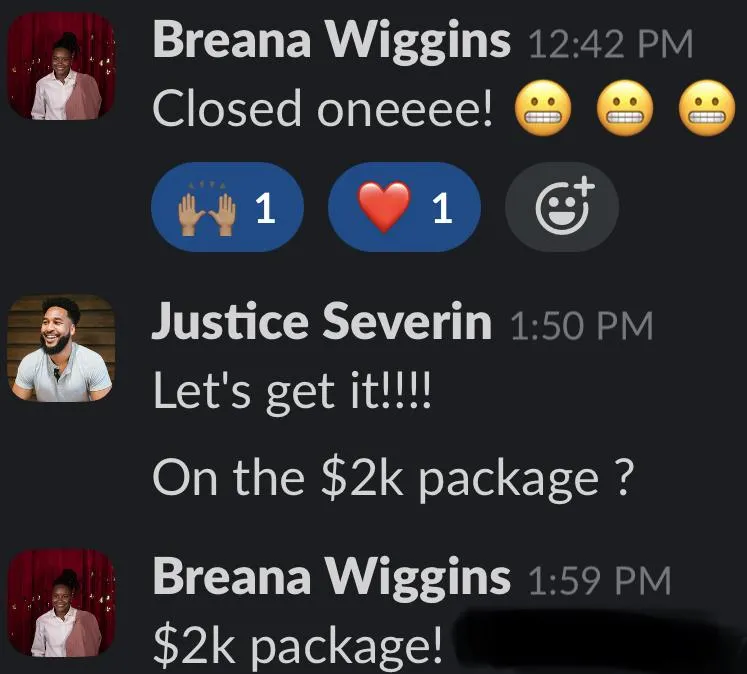Open Justice Severin's profile picture
The height and width of the screenshot is (674, 747).
point(61,349)
